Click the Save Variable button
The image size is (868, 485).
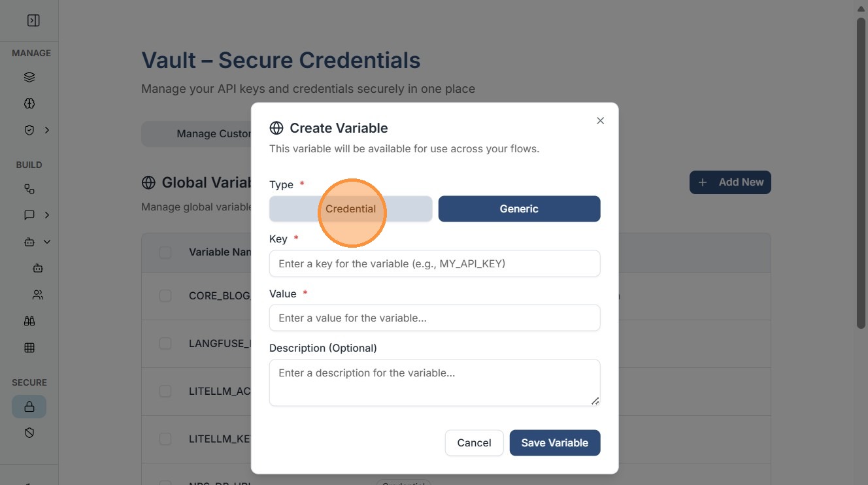coord(554,443)
